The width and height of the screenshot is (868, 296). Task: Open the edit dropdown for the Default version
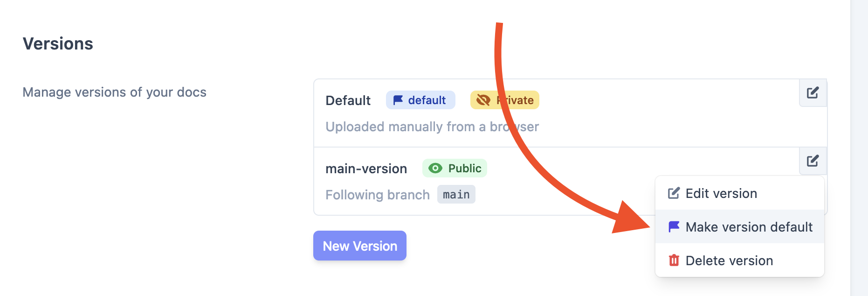pyautogui.click(x=813, y=93)
